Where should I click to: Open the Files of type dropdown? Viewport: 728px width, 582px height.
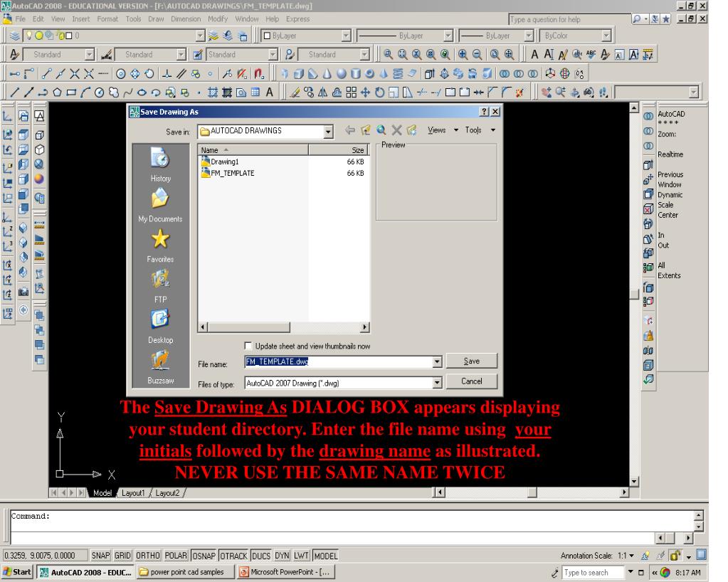[437, 383]
